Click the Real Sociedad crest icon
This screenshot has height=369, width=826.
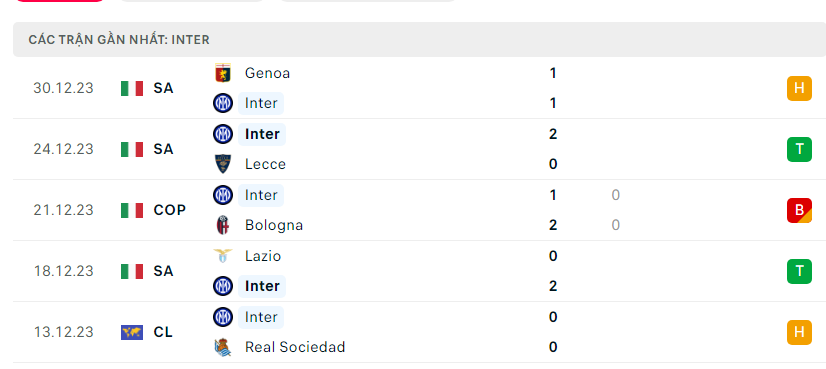pyautogui.click(x=223, y=347)
